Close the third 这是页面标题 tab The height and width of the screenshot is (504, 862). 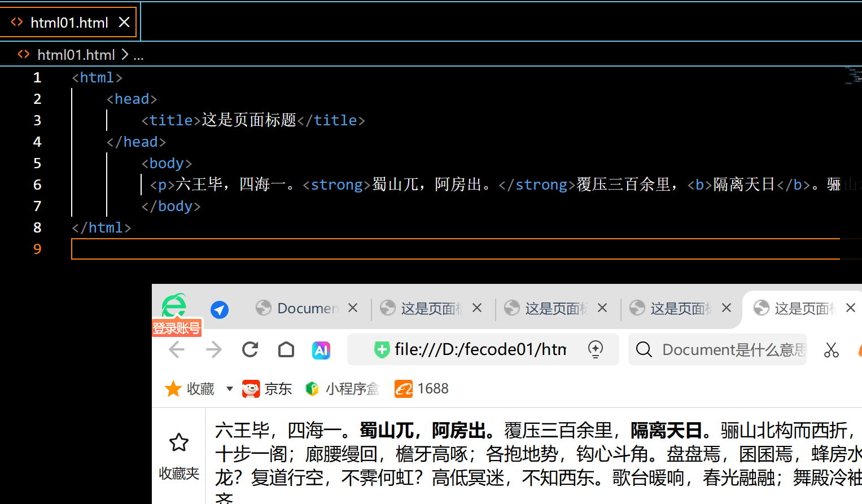click(727, 308)
